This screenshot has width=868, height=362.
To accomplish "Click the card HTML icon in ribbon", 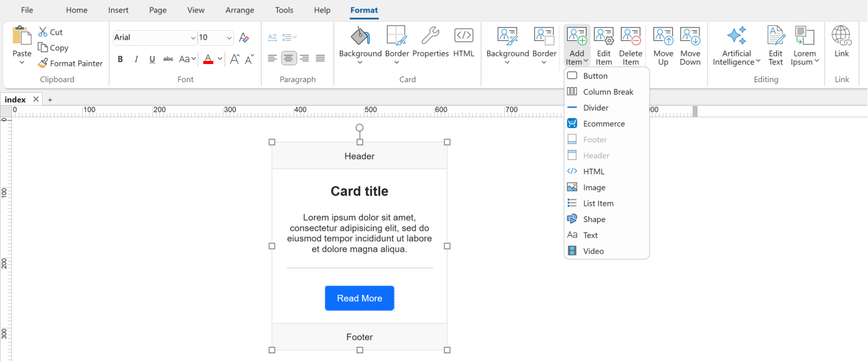I will [x=463, y=36].
